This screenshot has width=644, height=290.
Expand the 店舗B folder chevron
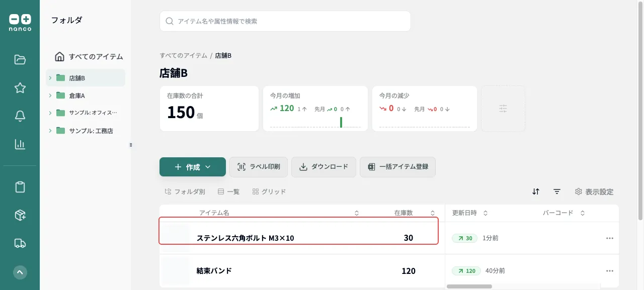[x=50, y=78]
